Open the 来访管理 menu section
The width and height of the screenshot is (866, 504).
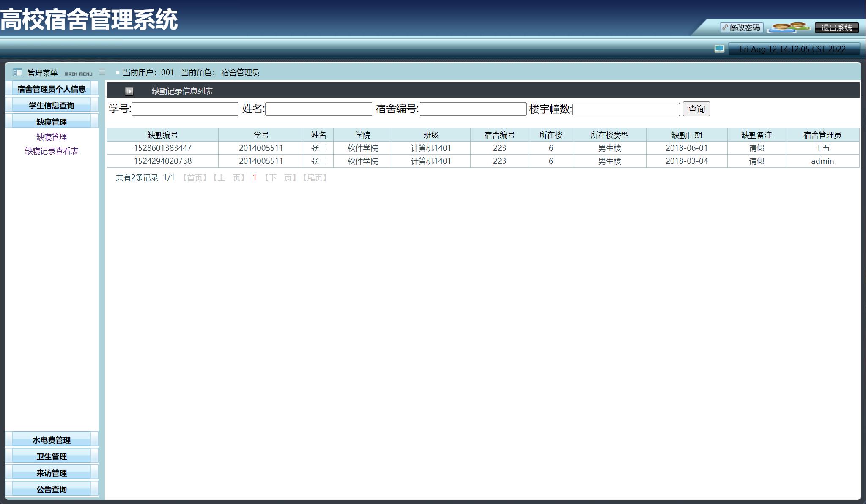point(52,473)
